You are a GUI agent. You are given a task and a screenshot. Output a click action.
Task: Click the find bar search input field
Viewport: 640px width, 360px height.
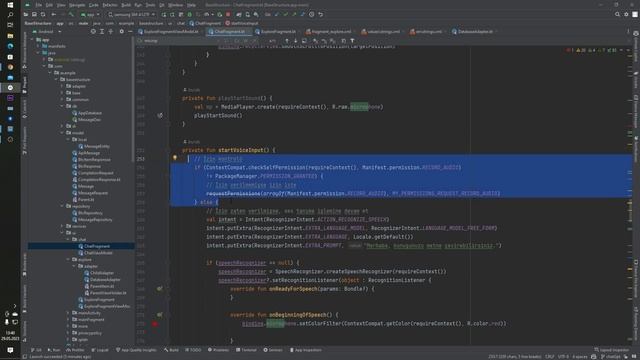(x=180, y=41)
